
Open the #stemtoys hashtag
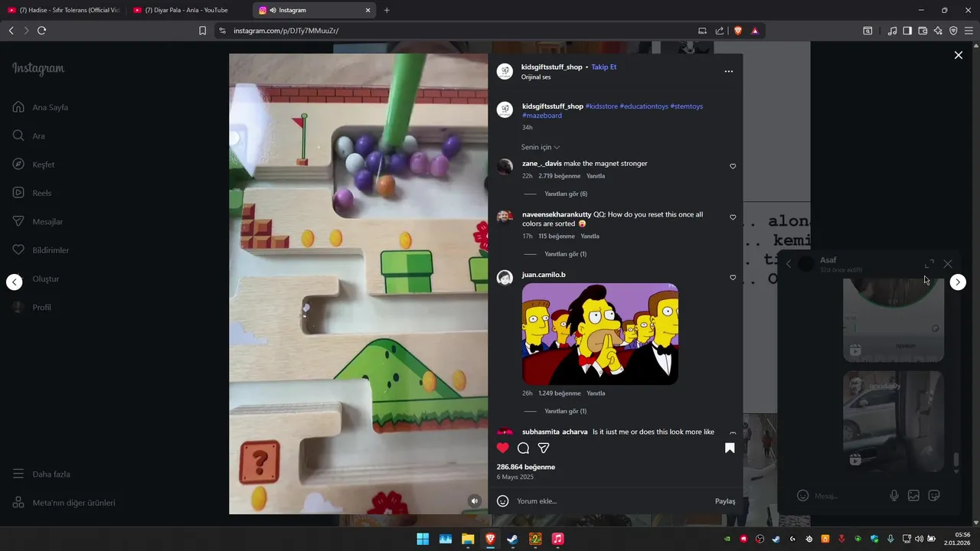click(687, 106)
